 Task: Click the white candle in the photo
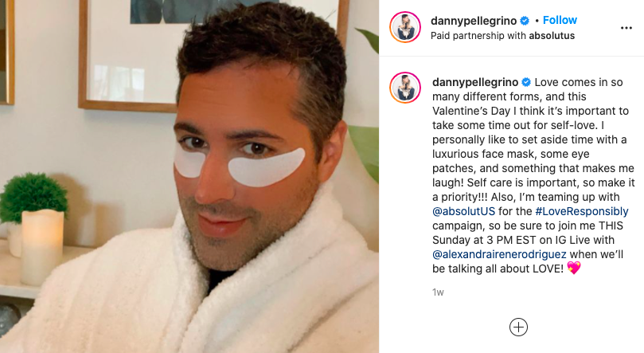pyautogui.click(x=42, y=247)
